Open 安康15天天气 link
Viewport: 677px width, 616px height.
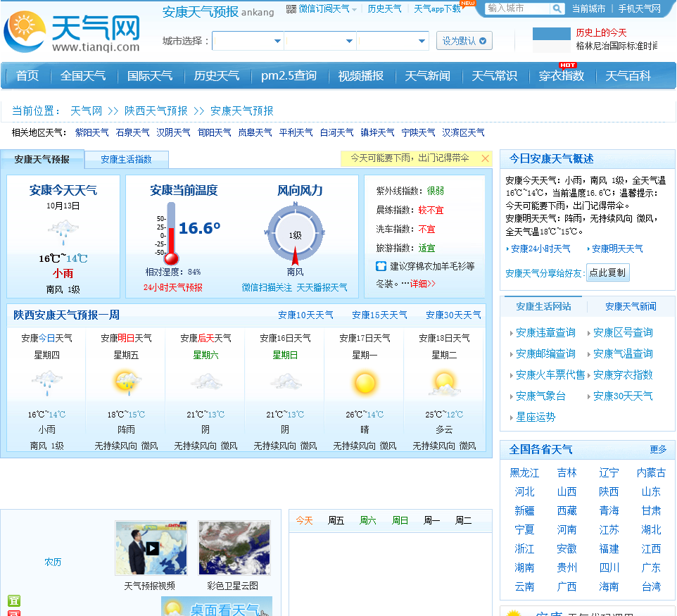(379, 315)
